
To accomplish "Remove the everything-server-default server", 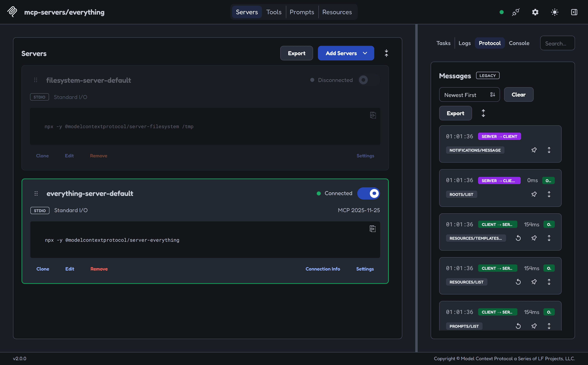I will click(x=99, y=269).
